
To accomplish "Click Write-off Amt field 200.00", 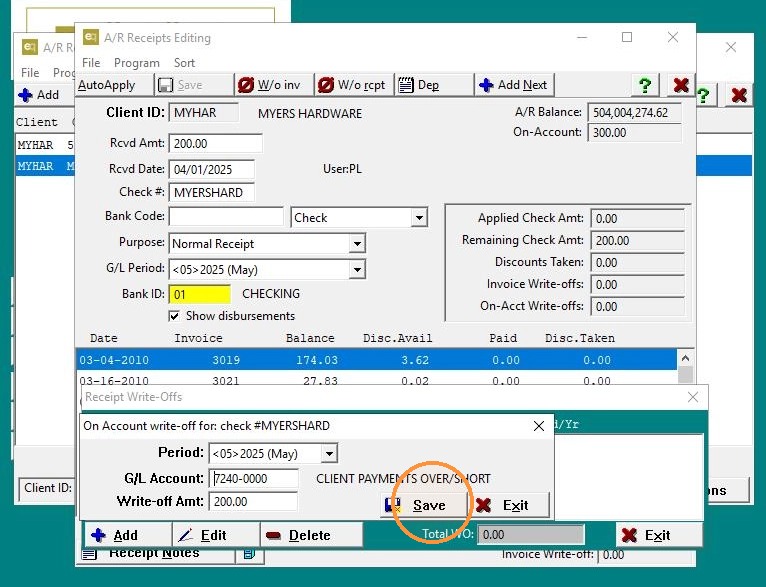I will pyautogui.click(x=253, y=502).
